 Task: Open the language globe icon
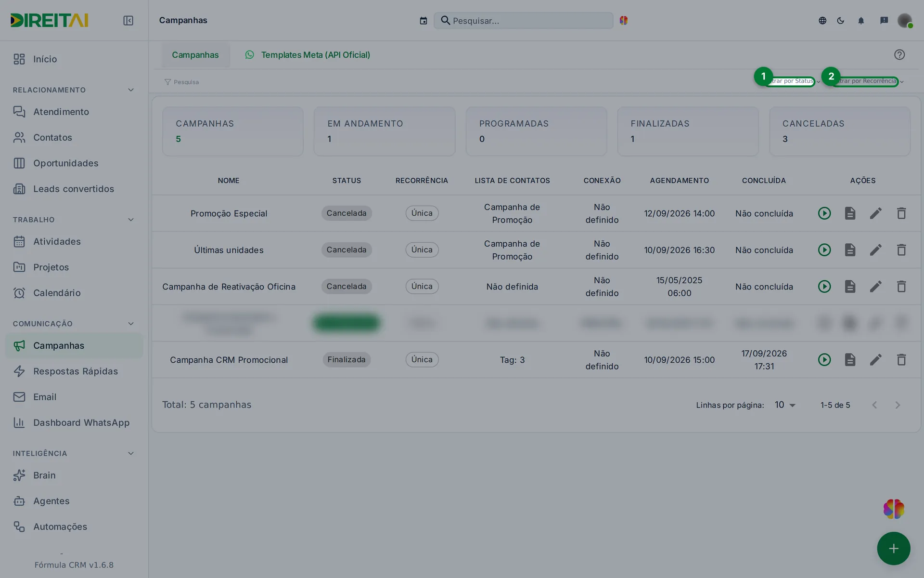[x=822, y=20]
